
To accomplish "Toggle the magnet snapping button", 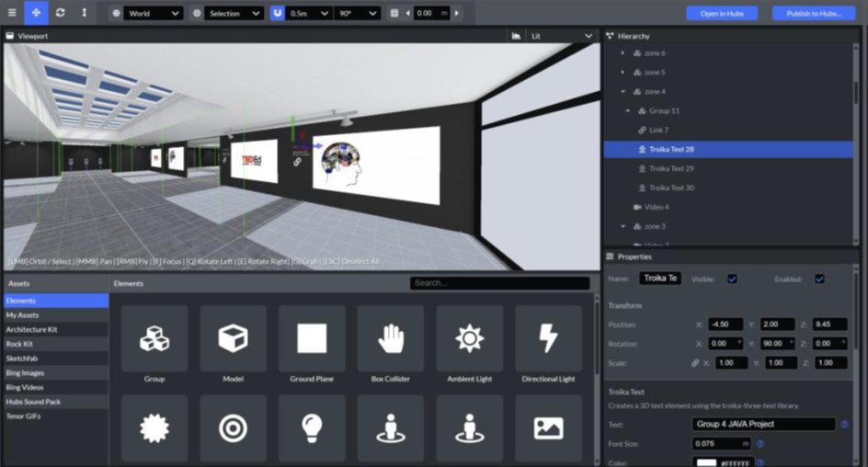I will click(x=278, y=13).
